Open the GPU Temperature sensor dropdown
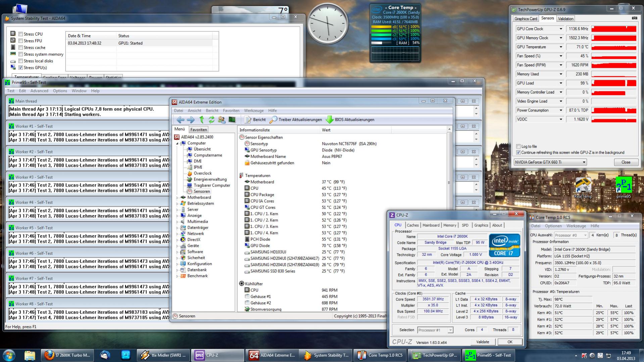This screenshot has height=362, width=644. point(560,47)
